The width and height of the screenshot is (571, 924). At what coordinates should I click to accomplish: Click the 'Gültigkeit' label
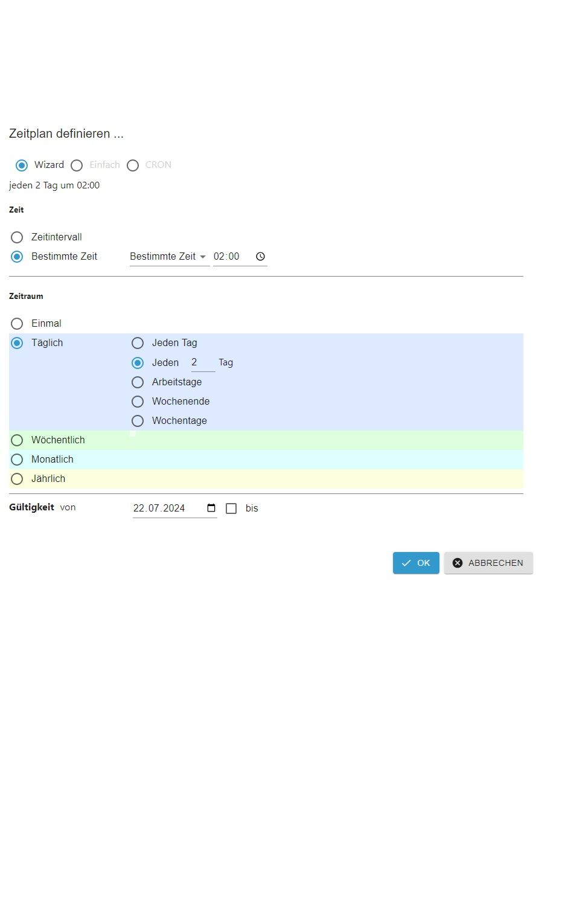[31, 507]
